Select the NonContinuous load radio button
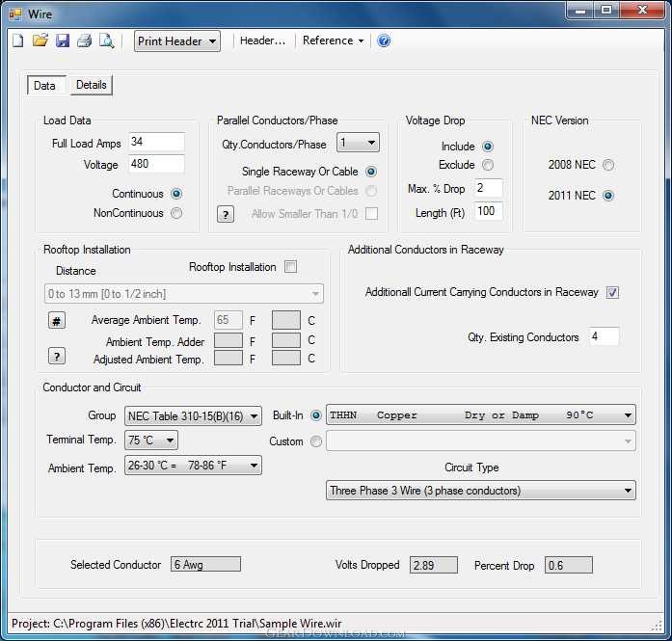The width and height of the screenshot is (672, 641). (176, 213)
